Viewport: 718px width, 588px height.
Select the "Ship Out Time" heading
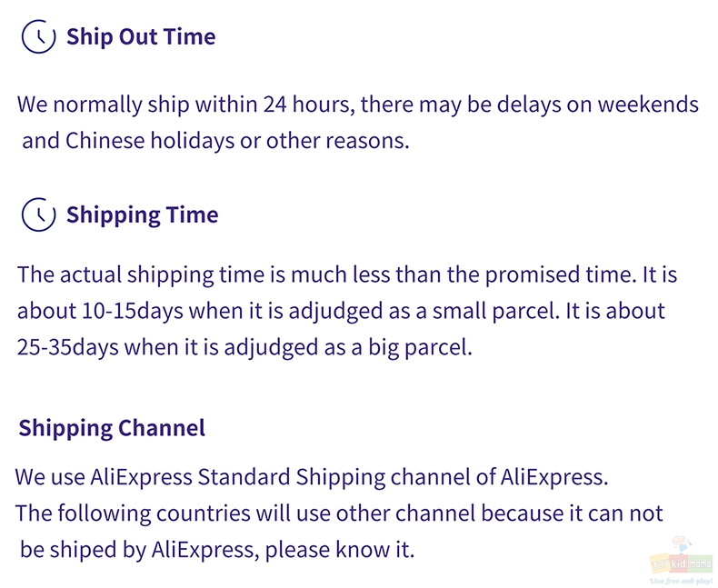pos(141,36)
